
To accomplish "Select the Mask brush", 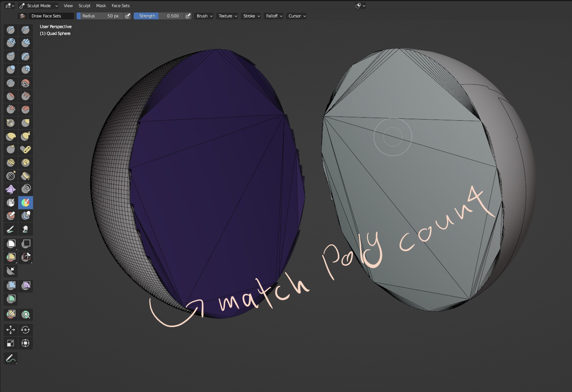I will (x=11, y=202).
